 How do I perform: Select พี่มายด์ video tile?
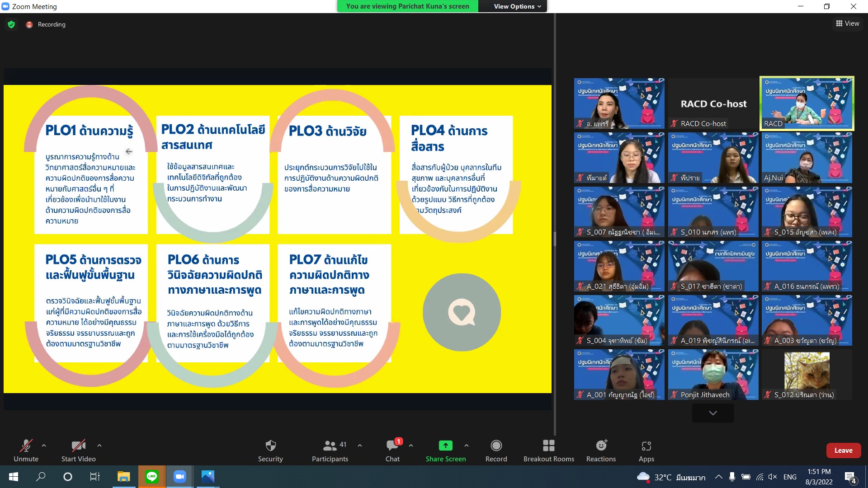pos(619,158)
